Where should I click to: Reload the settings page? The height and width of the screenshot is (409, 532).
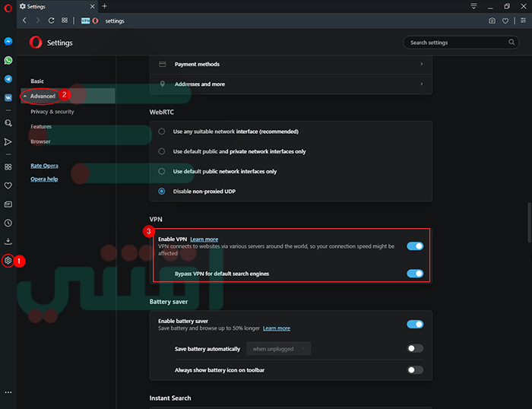pos(51,21)
